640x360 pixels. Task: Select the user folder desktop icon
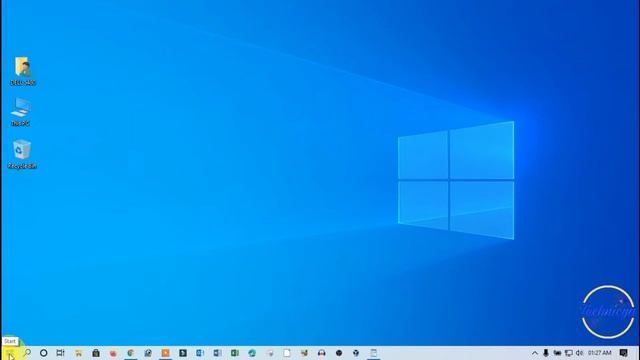coord(23,71)
